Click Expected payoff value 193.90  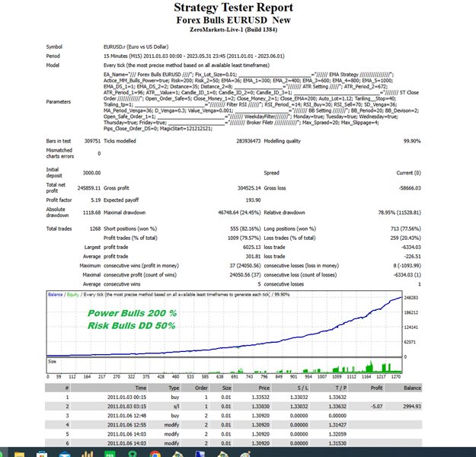[x=253, y=200]
